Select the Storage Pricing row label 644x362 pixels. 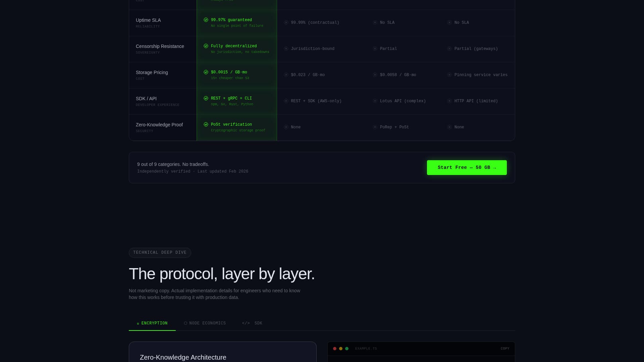pyautogui.click(x=152, y=72)
